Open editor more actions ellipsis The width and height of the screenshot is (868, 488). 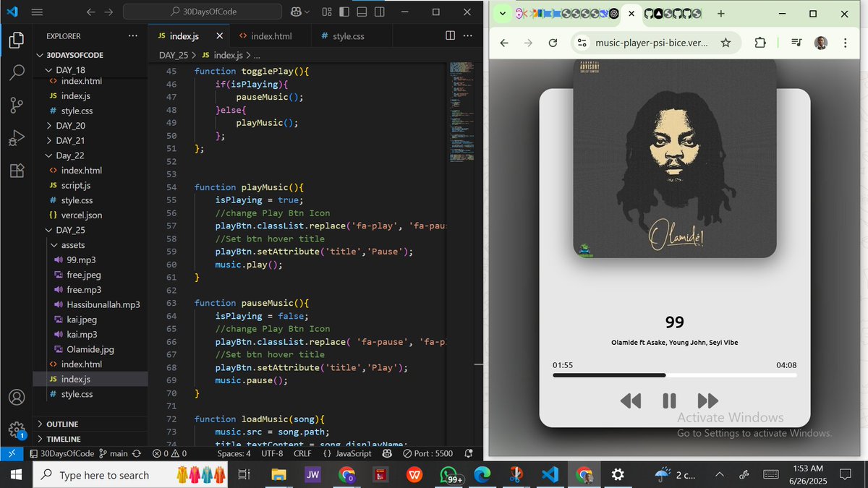tap(468, 35)
